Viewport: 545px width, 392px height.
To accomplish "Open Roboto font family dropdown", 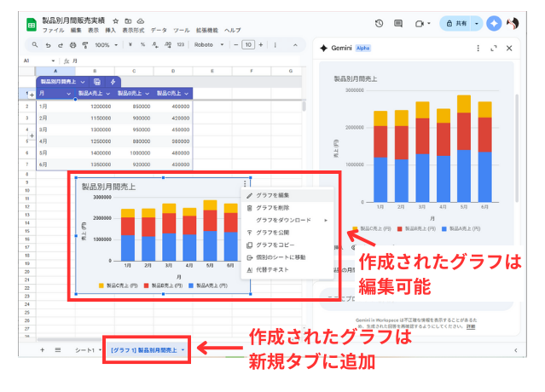I will pyautogui.click(x=208, y=44).
